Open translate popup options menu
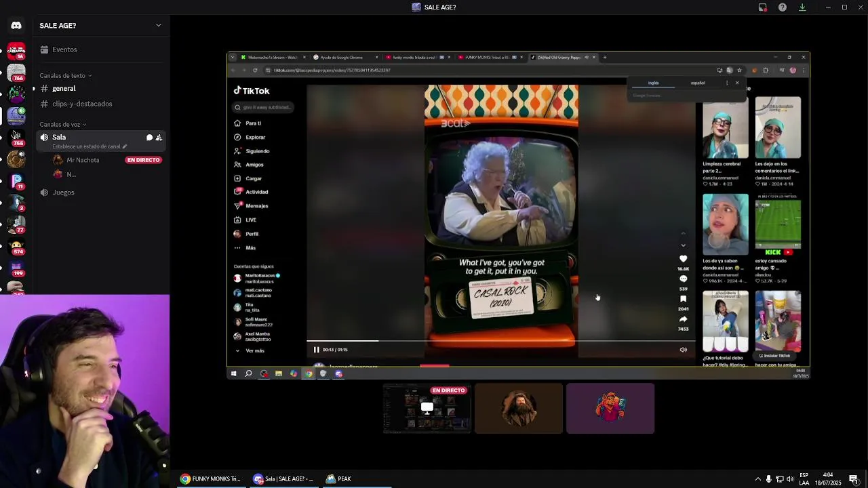Image resolution: width=868 pixels, height=488 pixels. pos(727,83)
